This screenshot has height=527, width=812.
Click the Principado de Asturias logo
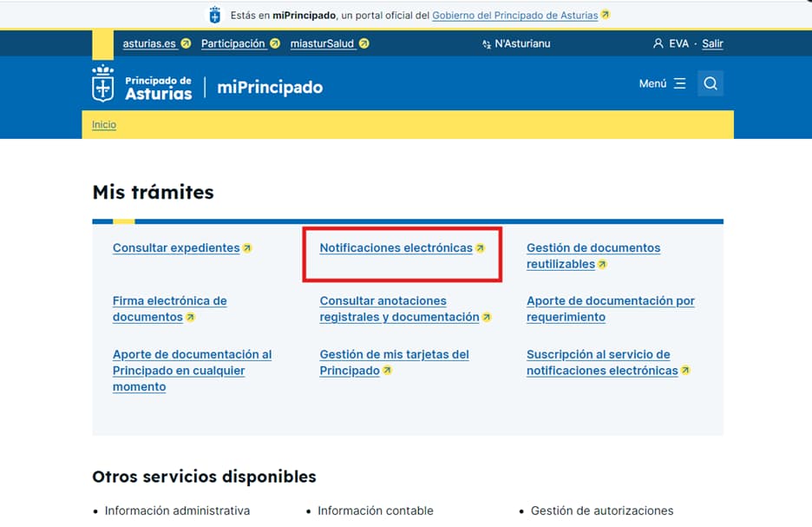(x=142, y=85)
